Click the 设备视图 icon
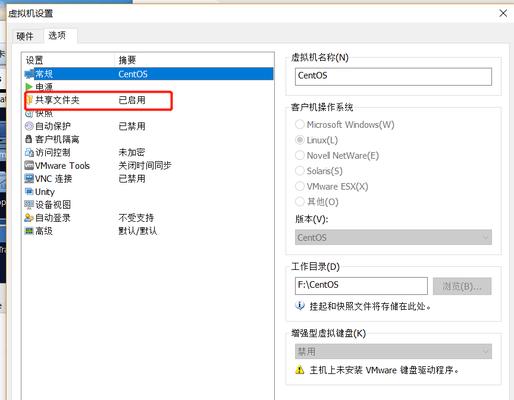 click(29, 205)
